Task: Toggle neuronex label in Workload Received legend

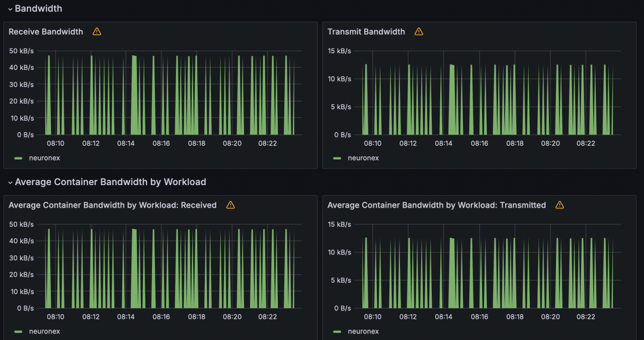Action: coord(44,331)
